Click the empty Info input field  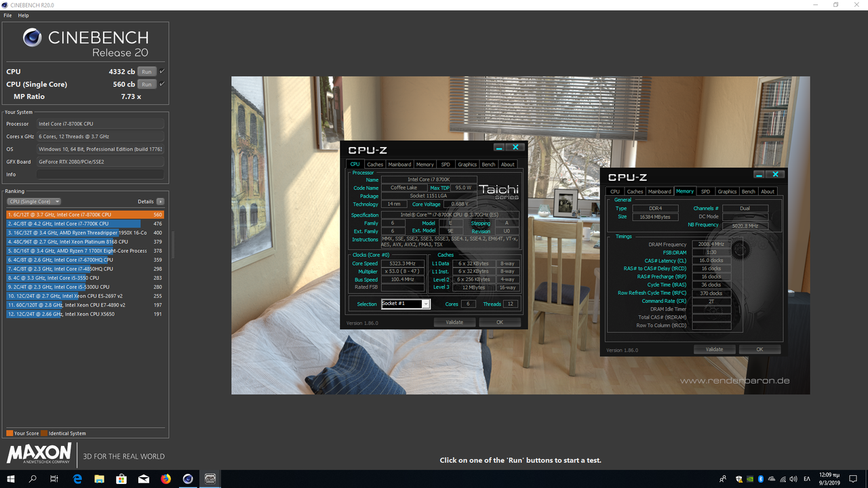[100, 174]
